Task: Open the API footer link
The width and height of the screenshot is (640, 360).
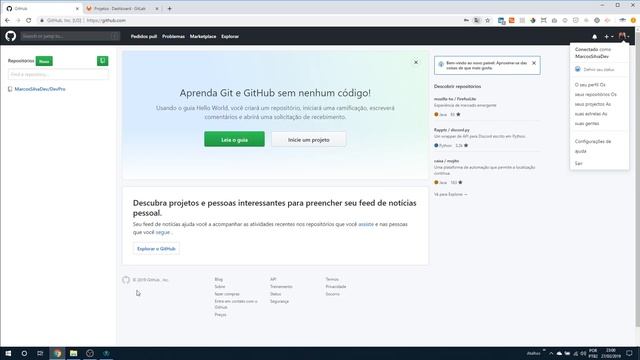Action: tap(273, 280)
